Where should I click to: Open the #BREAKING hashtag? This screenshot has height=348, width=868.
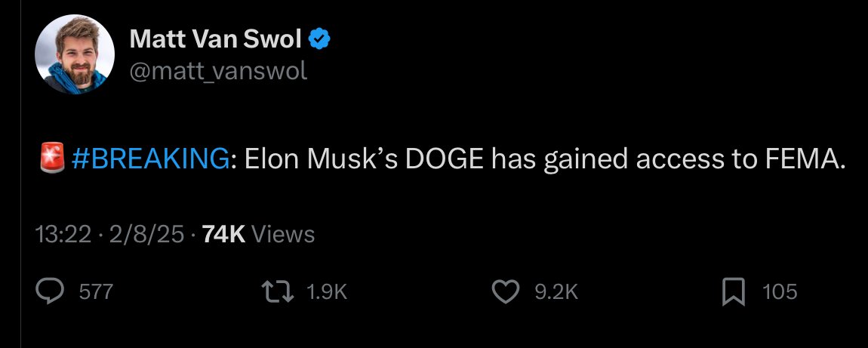[150, 159]
